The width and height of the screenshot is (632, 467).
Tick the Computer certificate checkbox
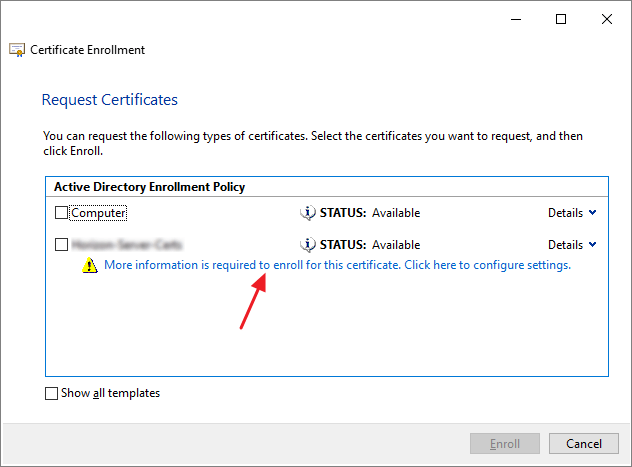[x=62, y=213]
